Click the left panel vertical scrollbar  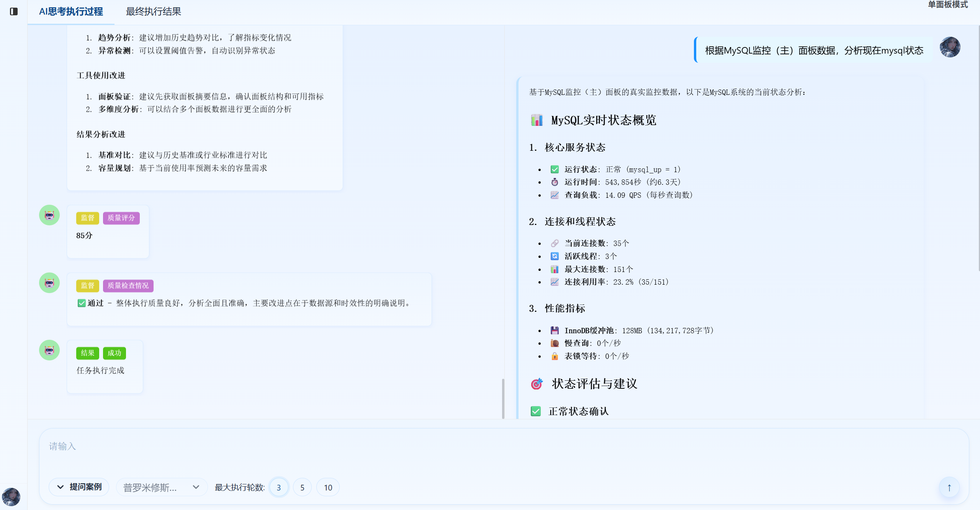tap(503, 398)
